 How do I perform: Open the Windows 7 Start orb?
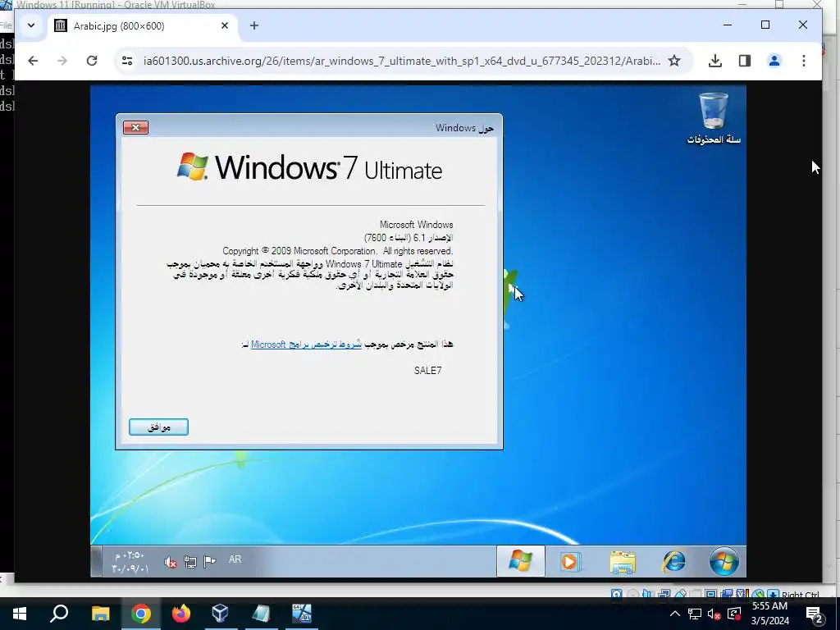[x=724, y=561]
